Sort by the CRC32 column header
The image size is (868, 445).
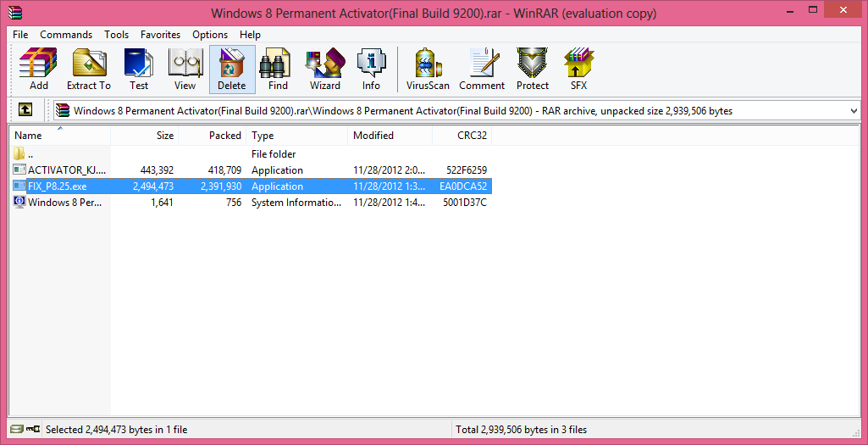point(462,136)
